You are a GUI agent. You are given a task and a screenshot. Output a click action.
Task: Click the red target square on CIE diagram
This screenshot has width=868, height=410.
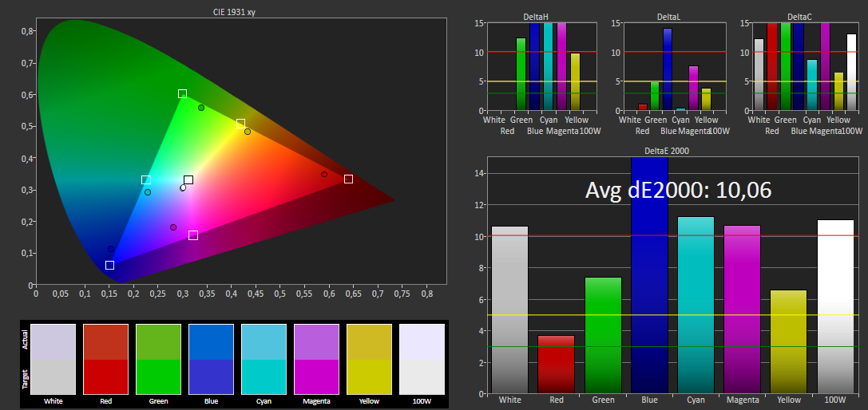348,179
